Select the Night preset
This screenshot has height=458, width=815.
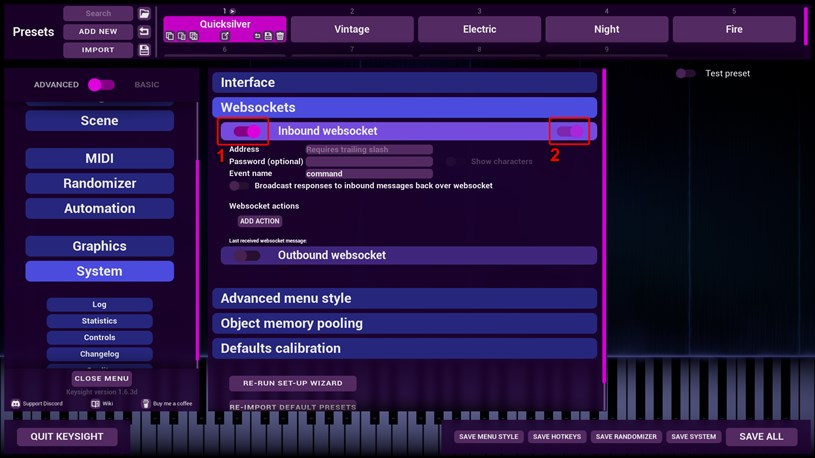(607, 29)
